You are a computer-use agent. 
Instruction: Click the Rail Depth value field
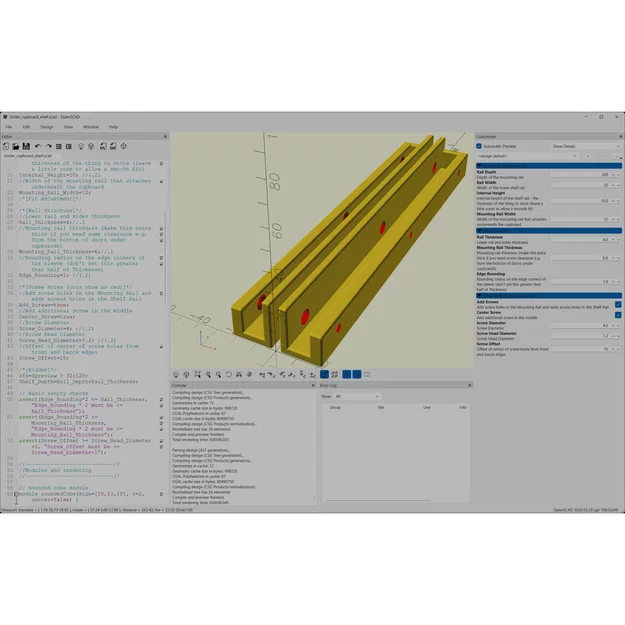coord(580,175)
